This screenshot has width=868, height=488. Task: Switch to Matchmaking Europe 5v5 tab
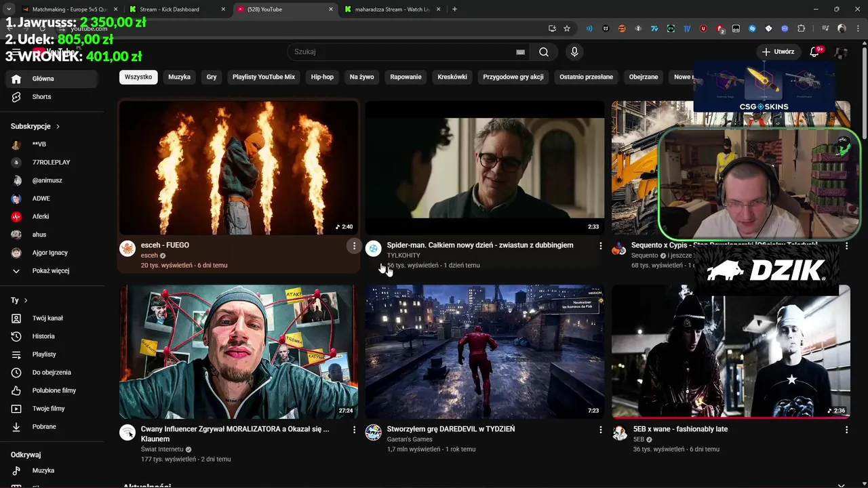pyautogui.click(x=69, y=9)
